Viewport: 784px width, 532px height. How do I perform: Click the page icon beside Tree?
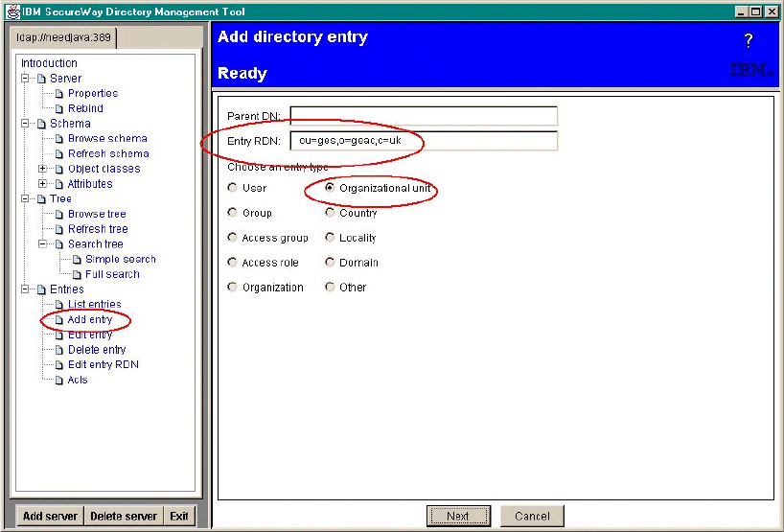pyautogui.click(x=41, y=199)
